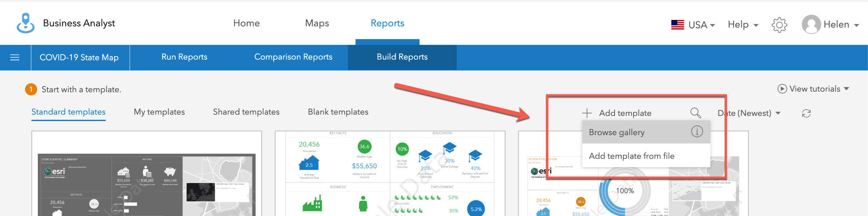Open the settings gear icon
868x216 pixels.
coord(779,25)
